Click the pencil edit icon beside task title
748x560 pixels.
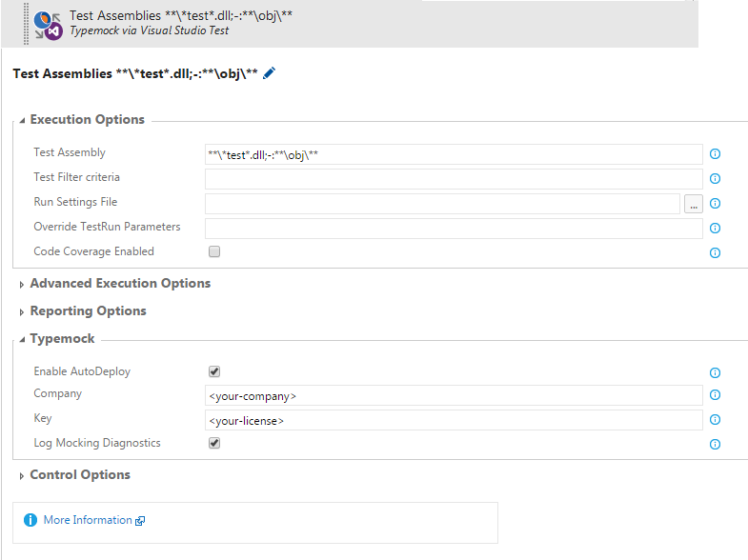[x=269, y=73]
